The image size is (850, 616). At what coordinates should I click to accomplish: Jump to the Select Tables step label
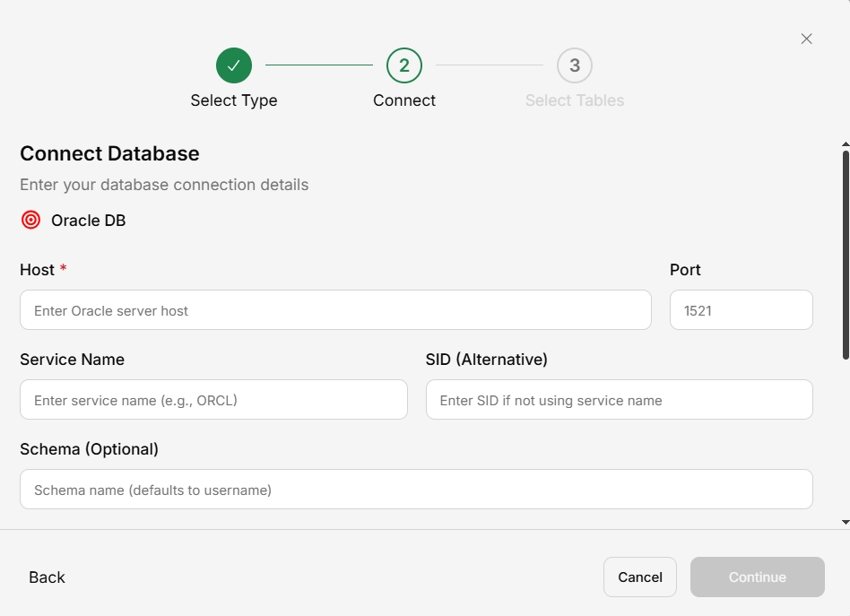pyautogui.click(x=575, y=100)
